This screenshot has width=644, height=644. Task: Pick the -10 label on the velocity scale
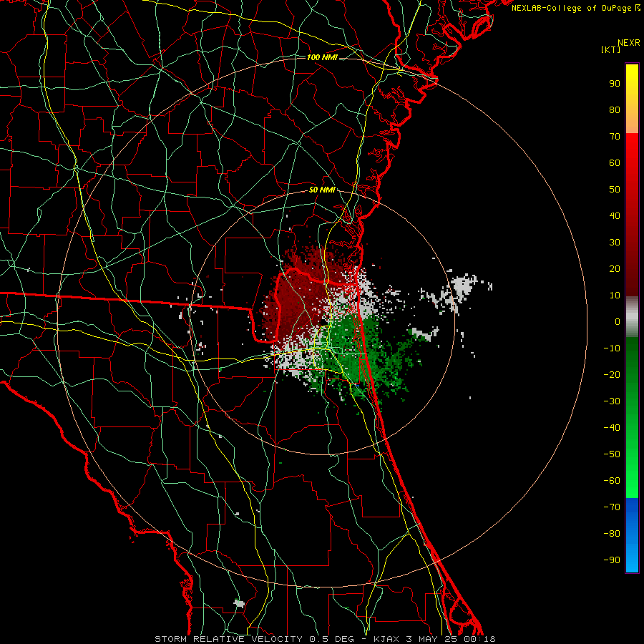click(612, 348)
